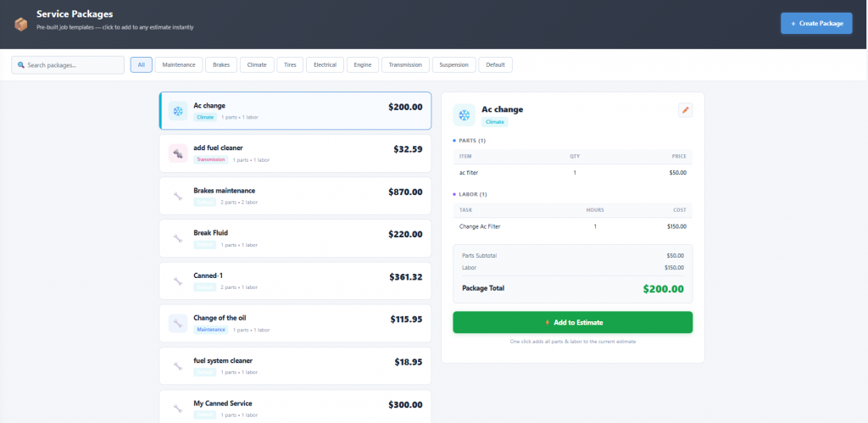Filter by Electrical category
868x423 pixels.
(x=325, y=64)
